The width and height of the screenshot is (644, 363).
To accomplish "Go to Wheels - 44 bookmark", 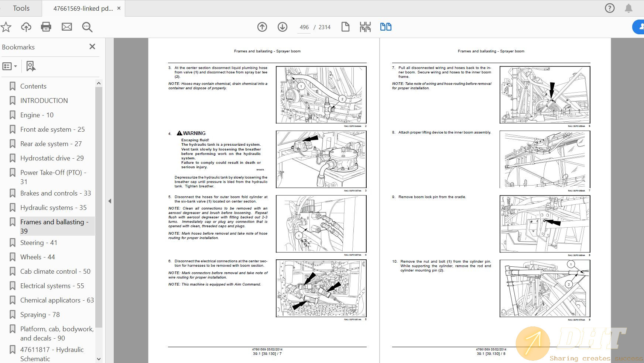I will coord(38,257).
